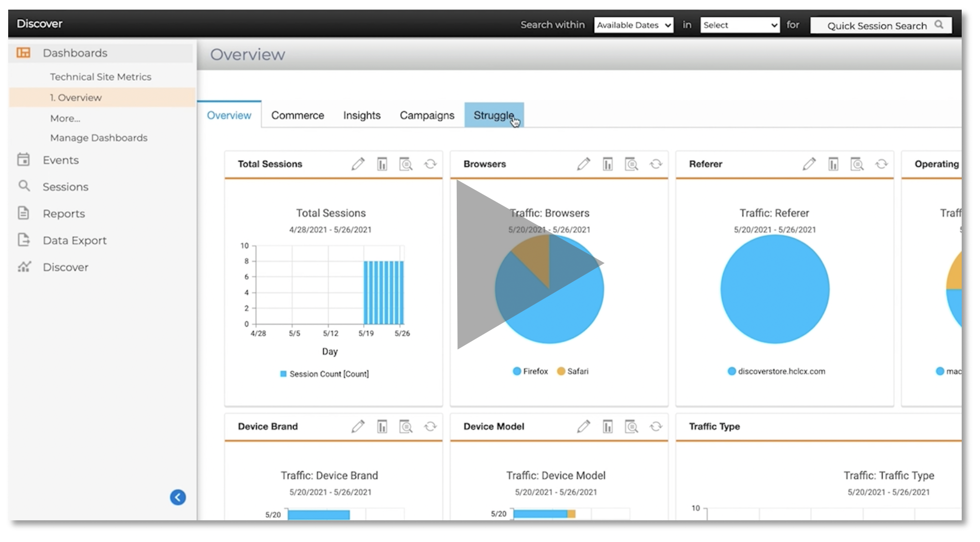Switch to the Campaigns tab
The image size is (980, 542).
tap(427, 115)
